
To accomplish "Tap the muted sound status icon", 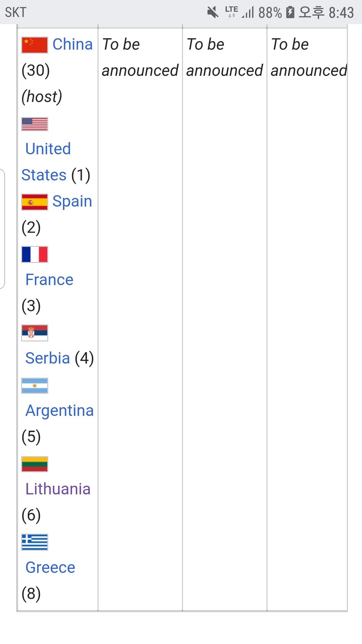I will pyautogui.click(x=213, y=13).
